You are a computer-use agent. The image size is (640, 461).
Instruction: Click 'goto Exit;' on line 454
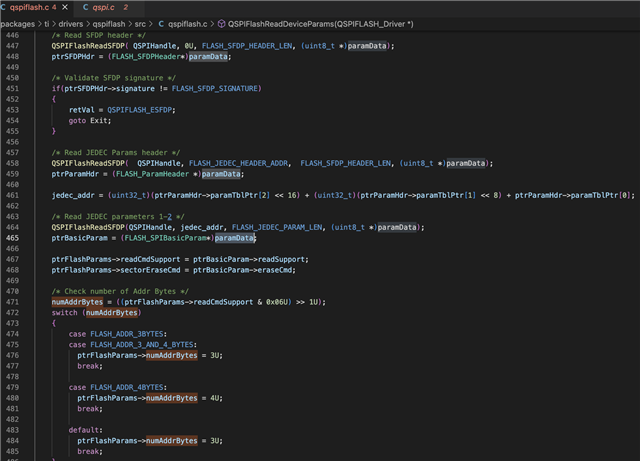point(90,120)
